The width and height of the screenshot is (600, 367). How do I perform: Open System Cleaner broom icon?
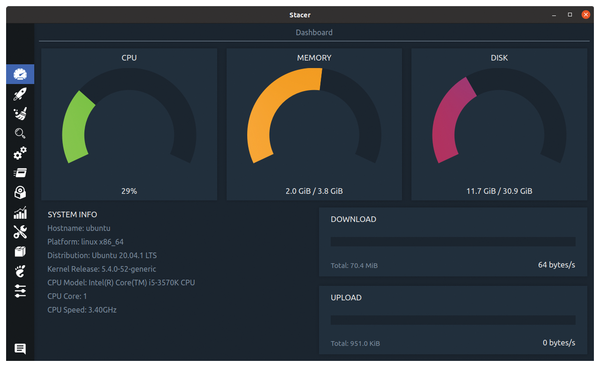click(20, 114)
